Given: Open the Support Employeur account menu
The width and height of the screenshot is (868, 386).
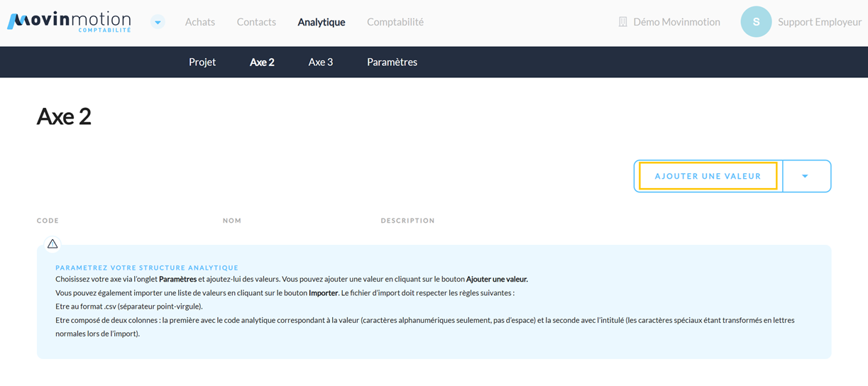Looking at the screenshot, I should point(819,22).
